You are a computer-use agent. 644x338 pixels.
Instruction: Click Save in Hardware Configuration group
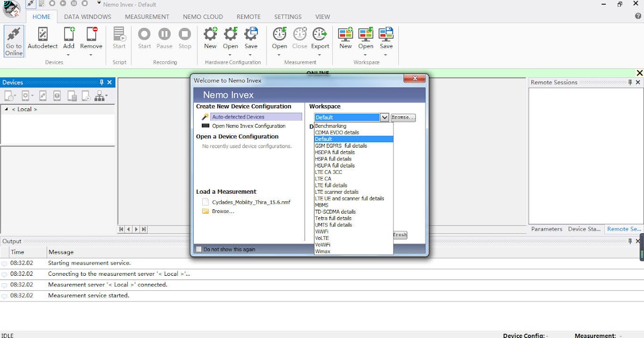pyautogui.click(x=251, y=39)
